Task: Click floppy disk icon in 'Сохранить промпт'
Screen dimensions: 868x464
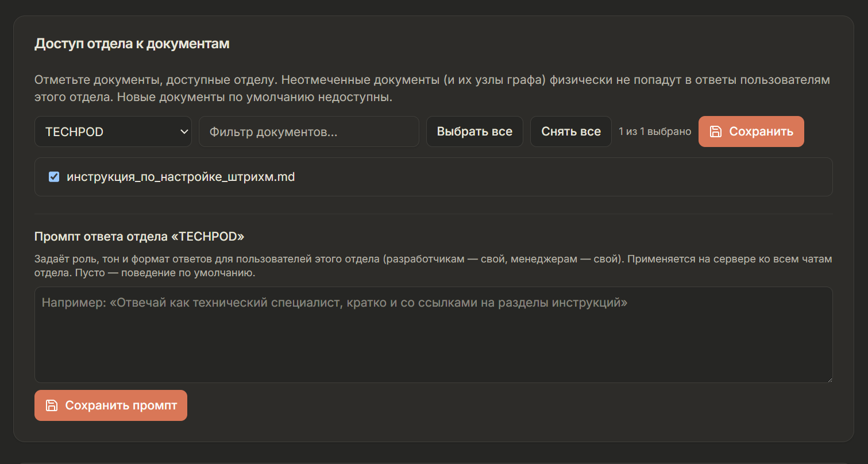Action: click(x=52, y=405)
